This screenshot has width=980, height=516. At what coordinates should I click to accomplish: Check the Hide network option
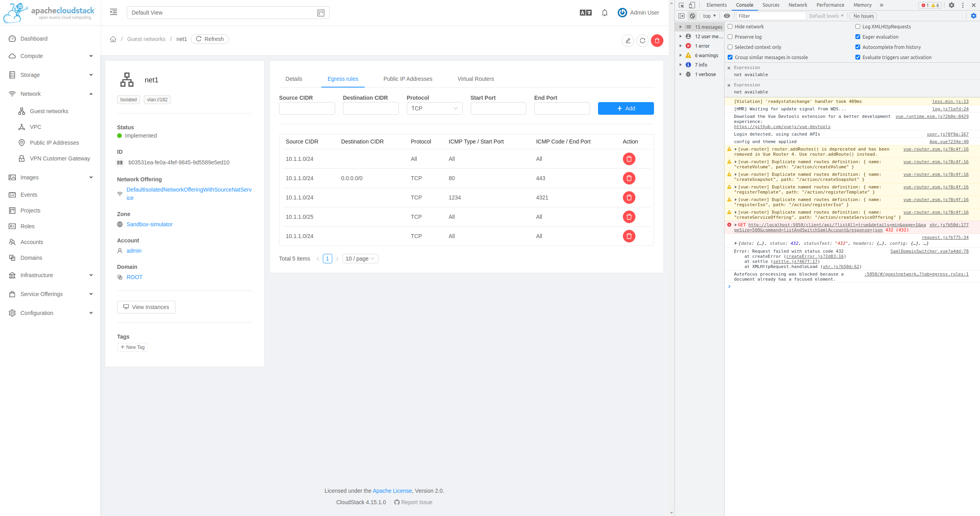(x=730, y=26)
